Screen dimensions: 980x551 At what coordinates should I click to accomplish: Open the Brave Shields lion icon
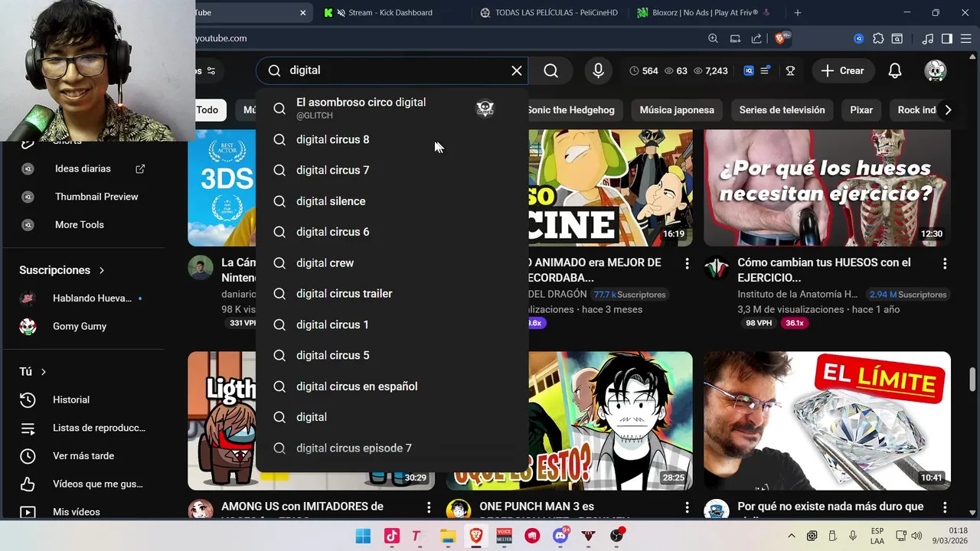click(780, 38)
